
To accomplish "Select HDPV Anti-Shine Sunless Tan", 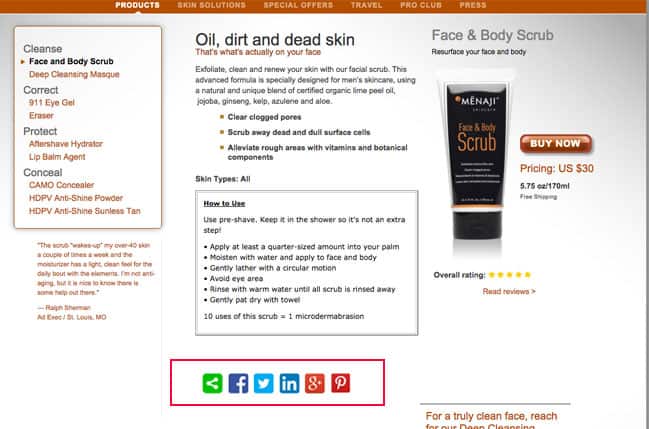I will point(84,211).
